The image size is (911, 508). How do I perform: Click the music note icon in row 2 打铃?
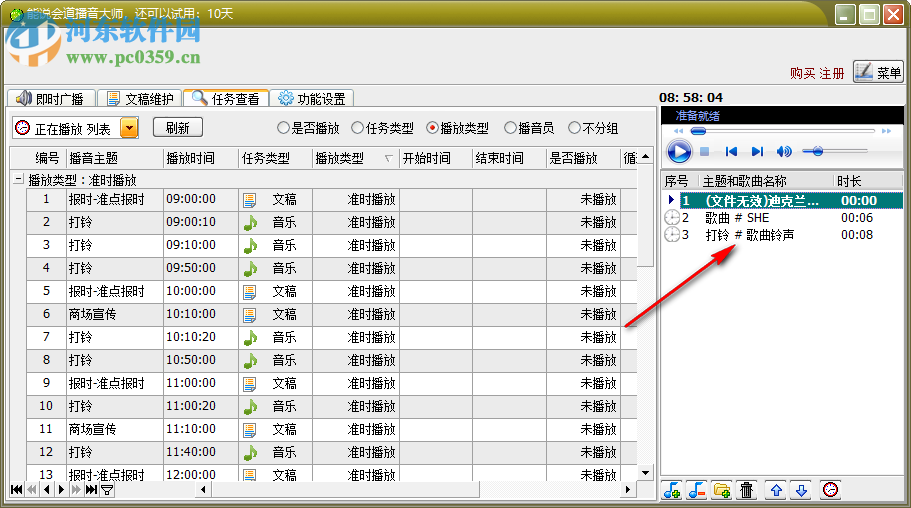point(250,223)
